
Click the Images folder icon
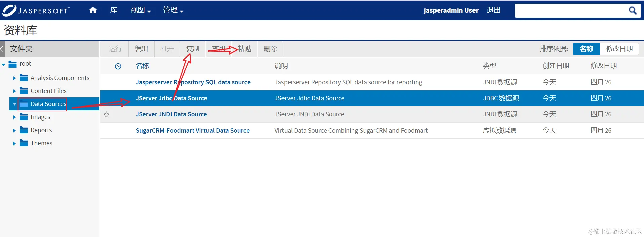click(x=24, y=117)
